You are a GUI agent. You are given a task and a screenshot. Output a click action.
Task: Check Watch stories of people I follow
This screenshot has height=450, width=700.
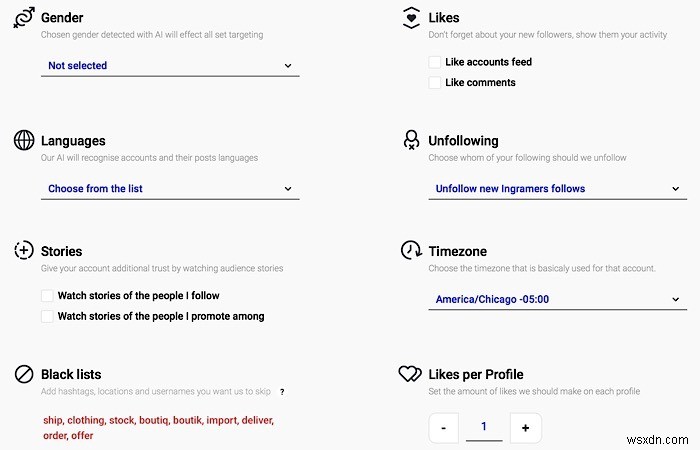47,296
